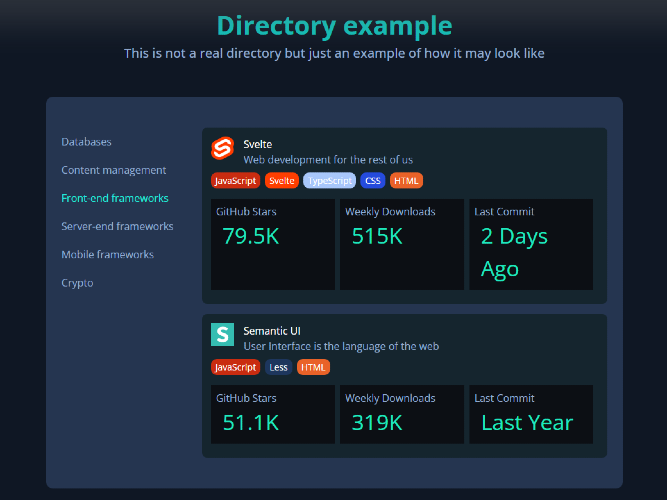Click JavaScript tag on Svelte card
The image size is (667, 500).
click(x=236, y=180)
